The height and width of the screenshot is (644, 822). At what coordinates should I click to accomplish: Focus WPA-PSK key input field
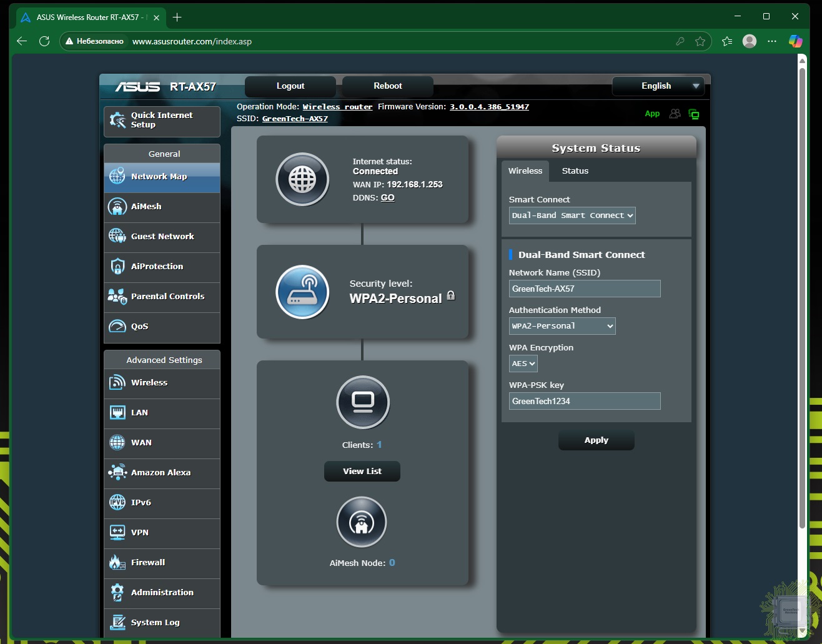click(585, 401)
